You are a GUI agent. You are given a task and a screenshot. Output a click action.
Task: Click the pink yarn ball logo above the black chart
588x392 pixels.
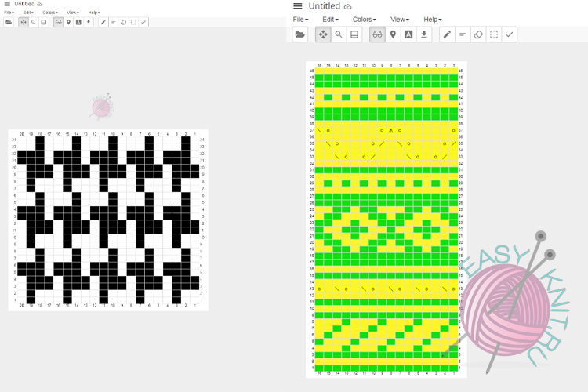pos(101,107)
